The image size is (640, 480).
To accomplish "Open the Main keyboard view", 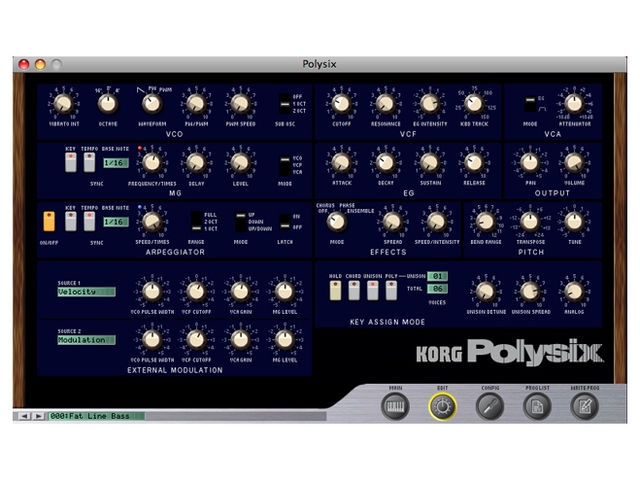I will click(395, 406).
